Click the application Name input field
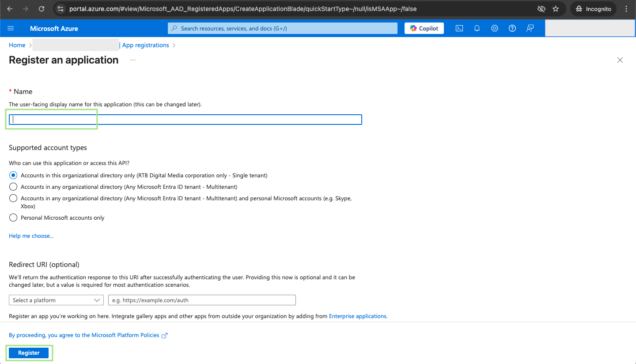The image size is (636, 364). 185,120
